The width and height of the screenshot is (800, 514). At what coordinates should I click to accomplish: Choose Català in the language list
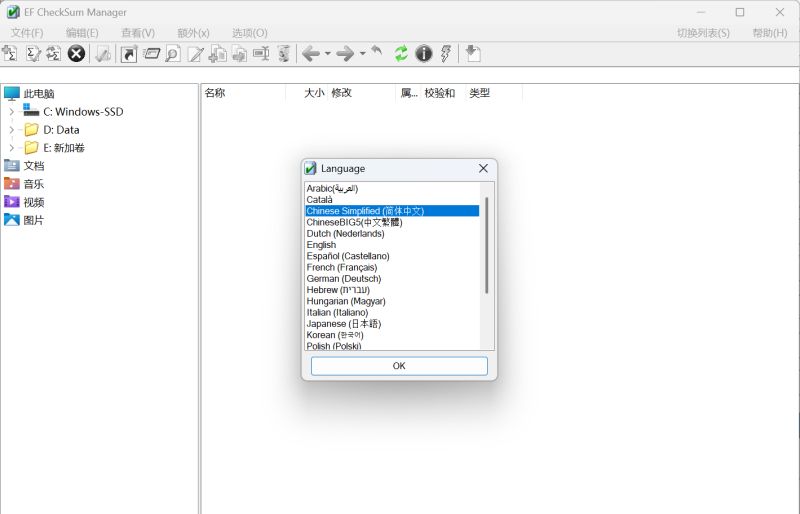tap(392, 200)
